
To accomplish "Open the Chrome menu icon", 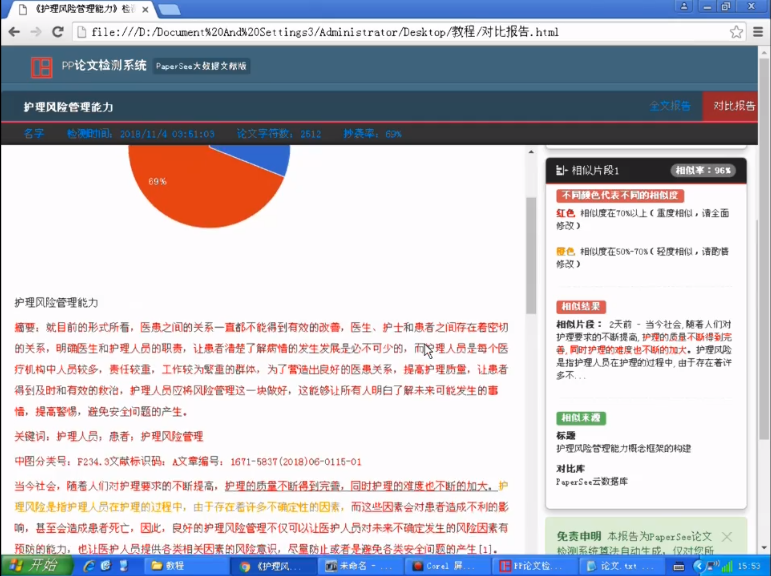I will pos(758,32).
